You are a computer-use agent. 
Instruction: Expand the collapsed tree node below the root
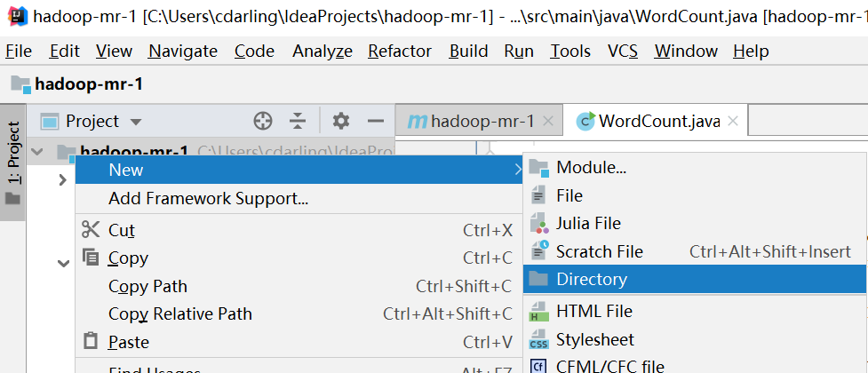tap(62, 179)
